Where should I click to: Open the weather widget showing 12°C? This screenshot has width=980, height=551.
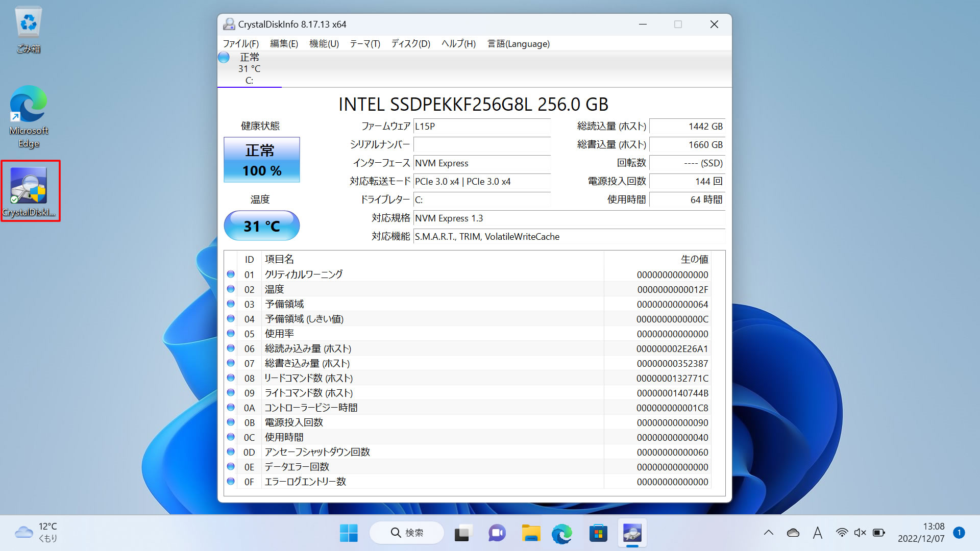37,533
